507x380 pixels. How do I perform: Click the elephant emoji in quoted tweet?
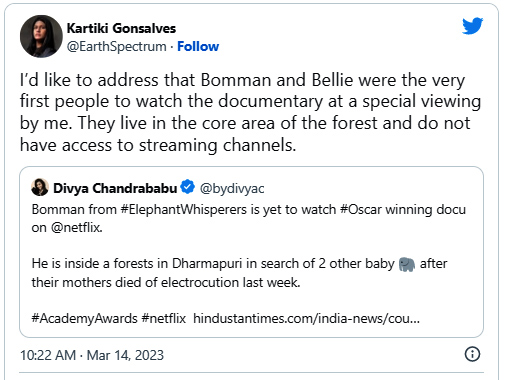(x=407, y=264)
